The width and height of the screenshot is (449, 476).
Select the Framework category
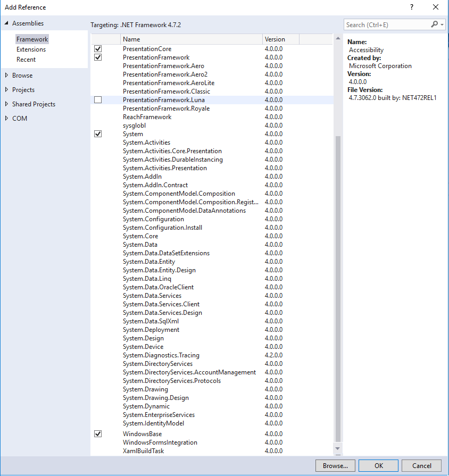tap(32, 39)
